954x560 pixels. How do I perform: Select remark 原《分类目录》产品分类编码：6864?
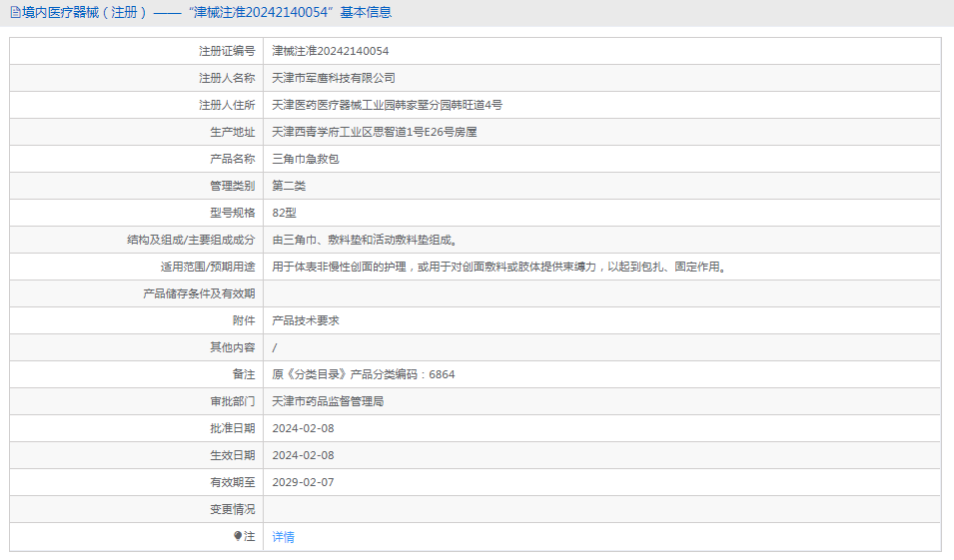point(364,374)
